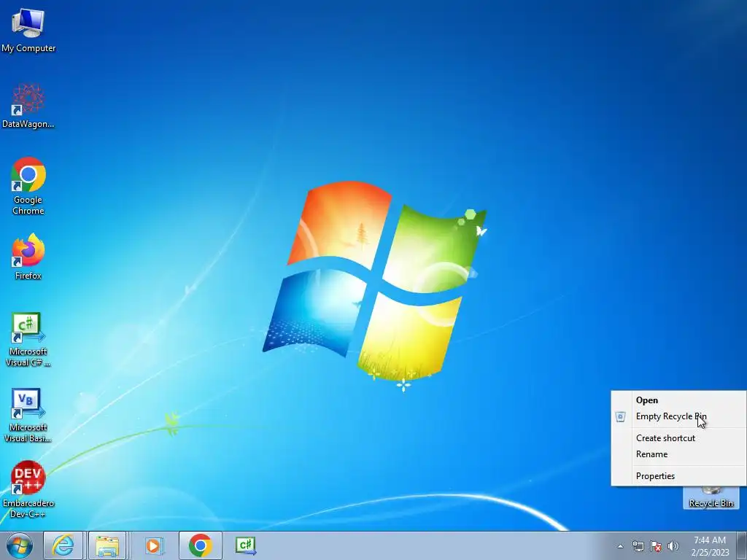Select the Microsoft Visual C# desktop shortcut
This screenshot has height=560, width=747.
[x=28, y=339]
